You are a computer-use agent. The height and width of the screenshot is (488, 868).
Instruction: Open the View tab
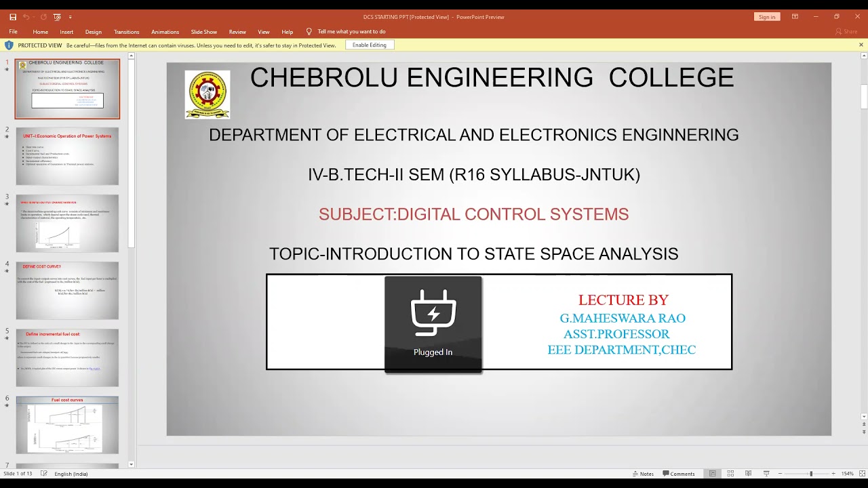[x=264, y=32]
